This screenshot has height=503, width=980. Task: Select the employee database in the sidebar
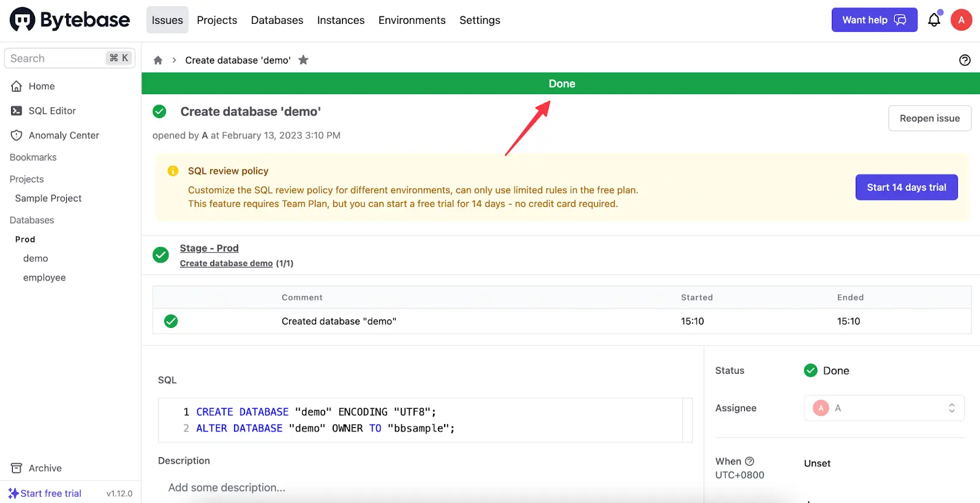pyautogui.click(x=44, y=278)
